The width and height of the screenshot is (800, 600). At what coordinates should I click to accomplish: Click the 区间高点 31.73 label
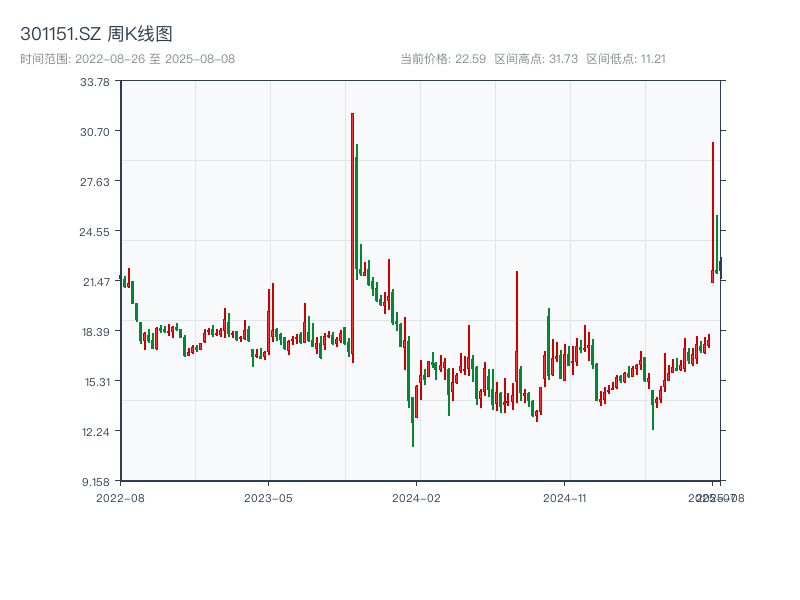(x=536, y=59)
